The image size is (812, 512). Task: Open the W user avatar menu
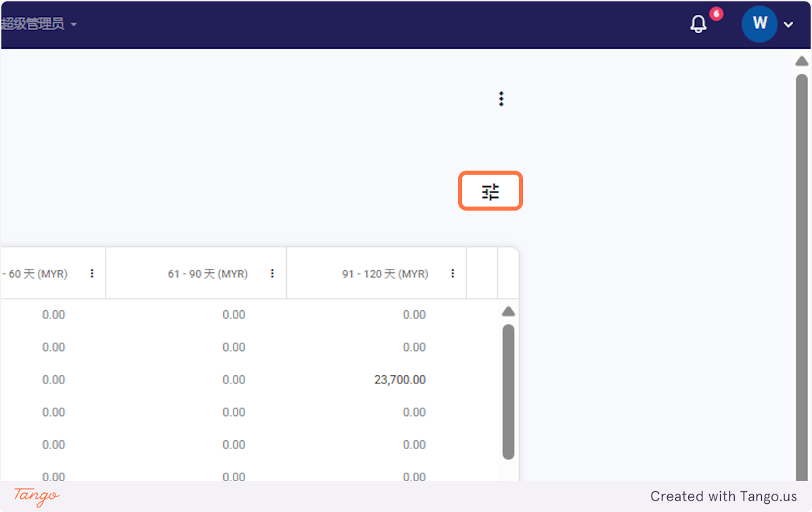pyautogui.click(x=759, y=24)
